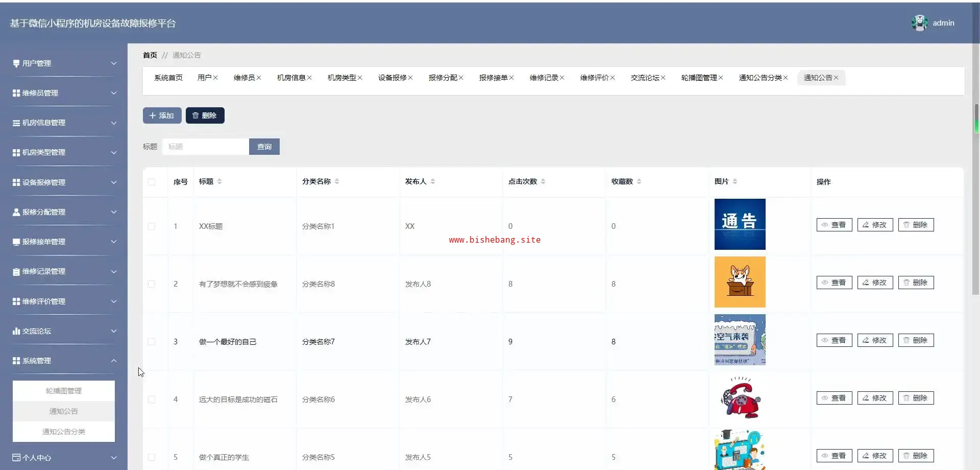The height and width of the screenshot is (470, 980).
Task: Click the sort arrows beside 标题 column
Action: (x=219, y=181)
